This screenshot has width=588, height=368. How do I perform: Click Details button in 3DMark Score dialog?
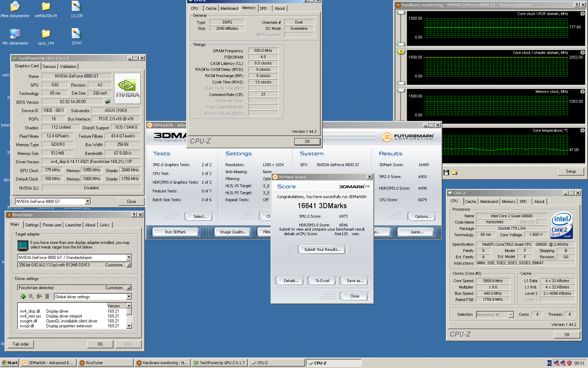[x=291, y=281]
